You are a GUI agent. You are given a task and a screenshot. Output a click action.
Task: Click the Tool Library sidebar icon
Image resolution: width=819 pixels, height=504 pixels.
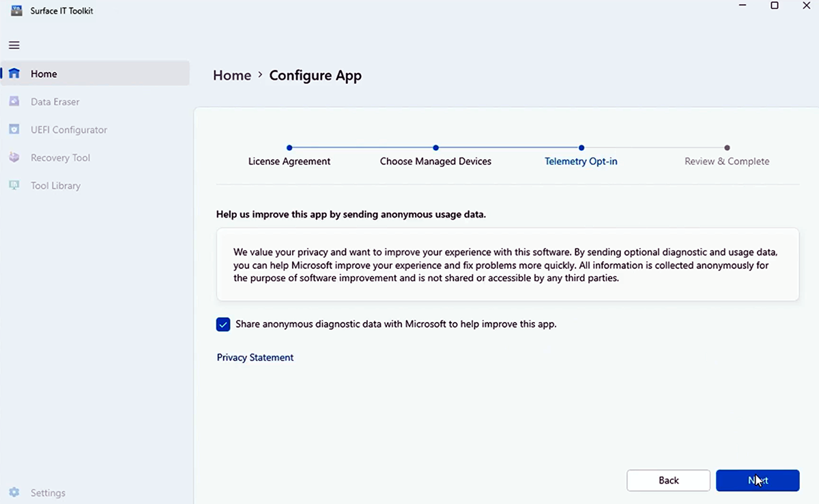14,186
